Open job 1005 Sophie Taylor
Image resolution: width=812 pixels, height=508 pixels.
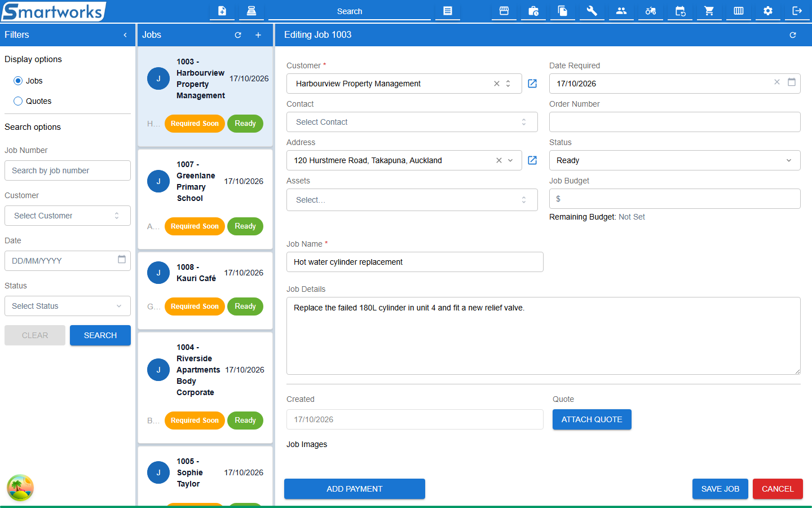point(205,477)
